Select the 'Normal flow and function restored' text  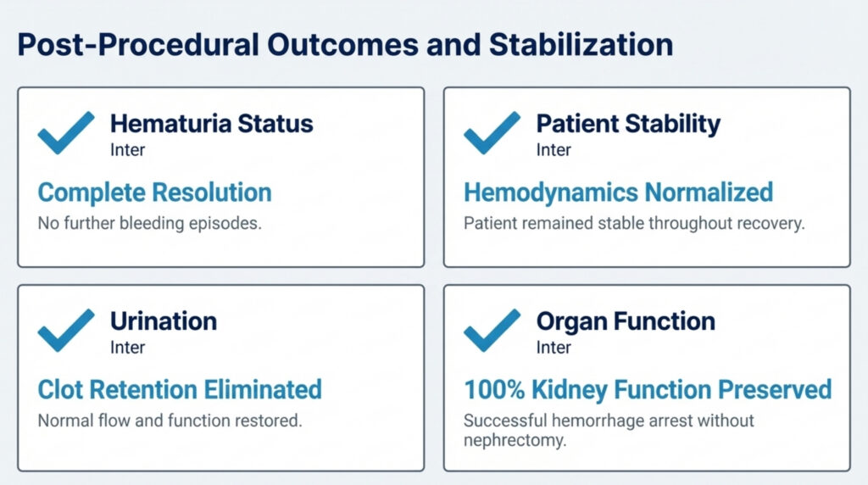click(170, 421)
